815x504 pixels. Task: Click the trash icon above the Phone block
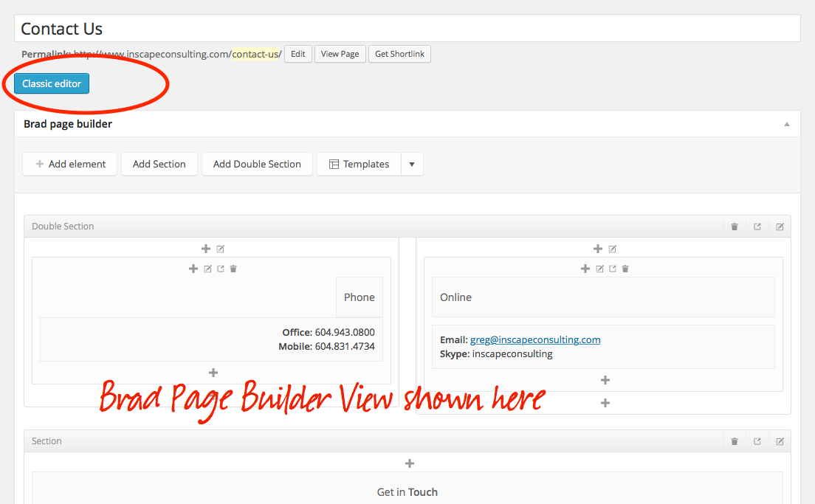tap(233, 269)
